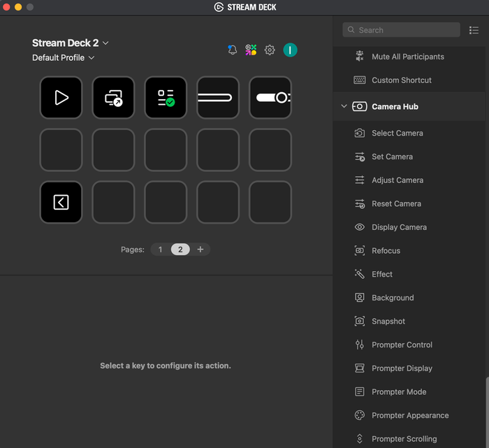Open Stream Deck preferences gear
This screenshot has width=489, height=448.
(270, 50)
